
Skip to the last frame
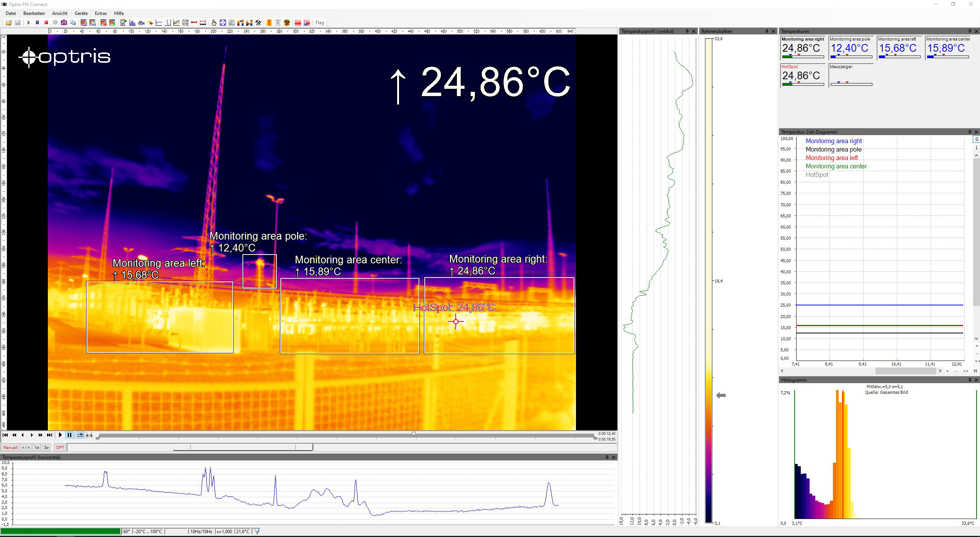click(x=49, y=435)
